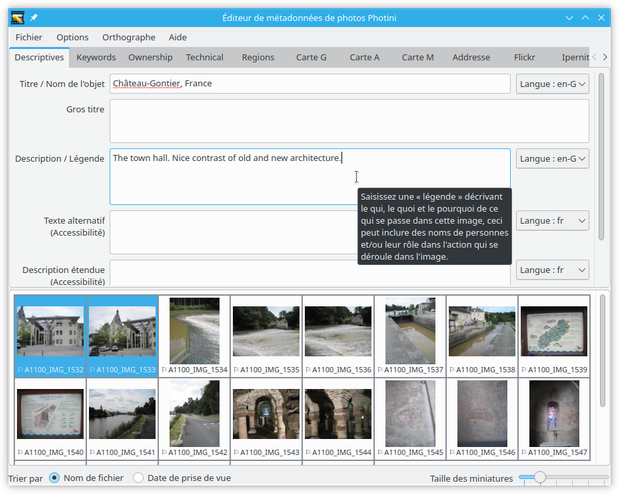The width and height of the screenshot is (619, 494).
Task: Click into the Gros titre field
Action: pos(349,121)
